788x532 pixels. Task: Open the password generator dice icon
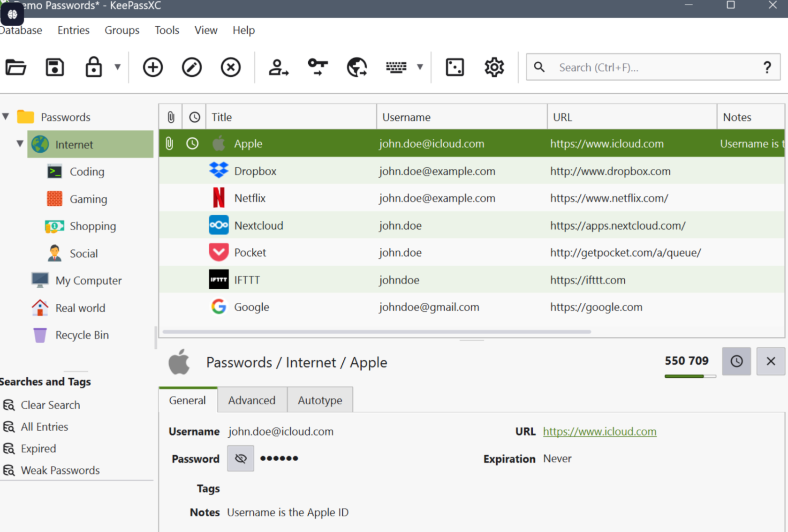click(455, 67)
